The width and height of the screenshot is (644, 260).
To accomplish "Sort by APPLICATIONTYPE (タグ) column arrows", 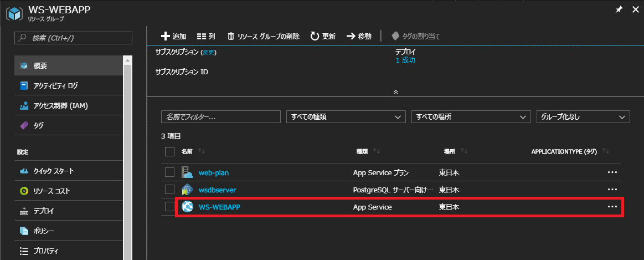I will click(x=605, y=151).
